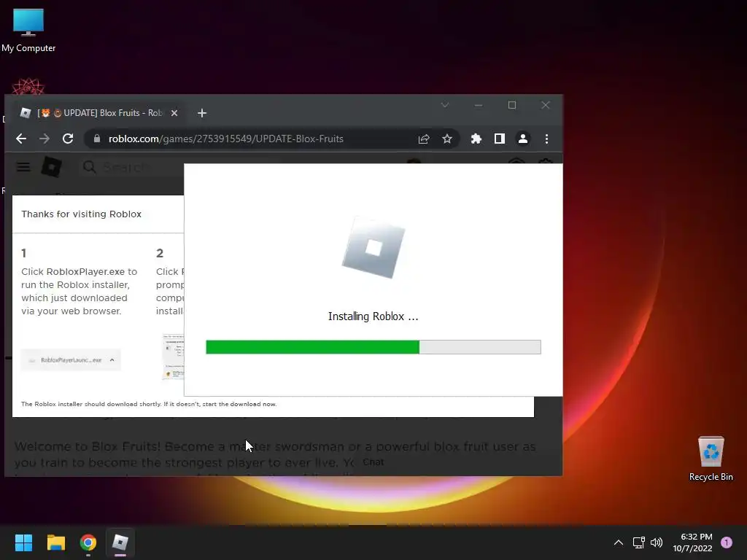Screen dimensions: 747x560
Task: Open the Recycle Bin desktop icon
Action: click(x=711, y=459)
